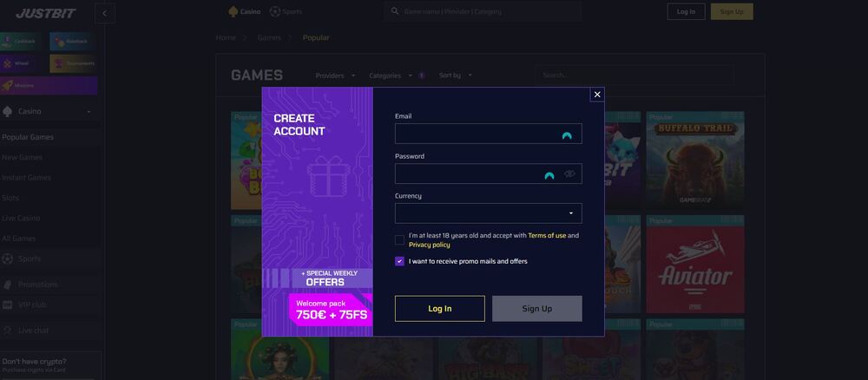Click the yellow Log In dialog button
The height and width of the screenshot is (380, 868).
(x=440, y=309)
